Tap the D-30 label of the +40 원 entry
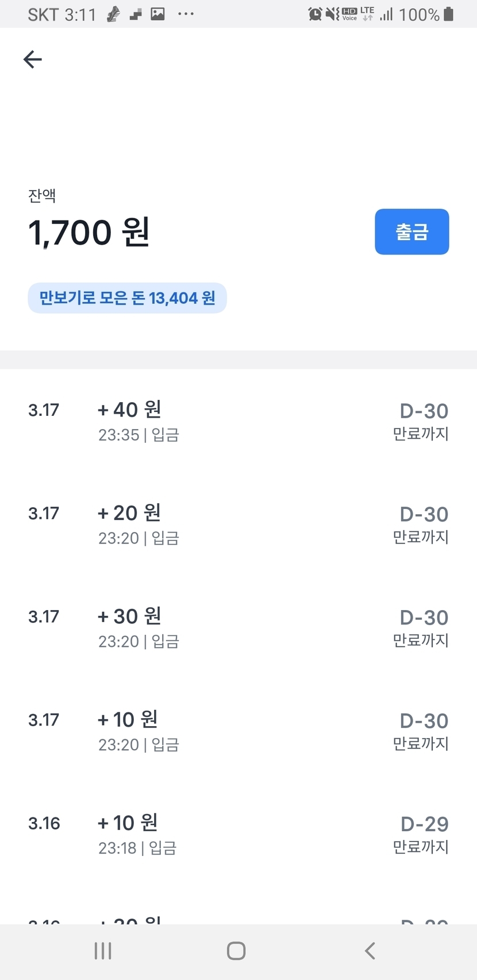 click(424, 411)
